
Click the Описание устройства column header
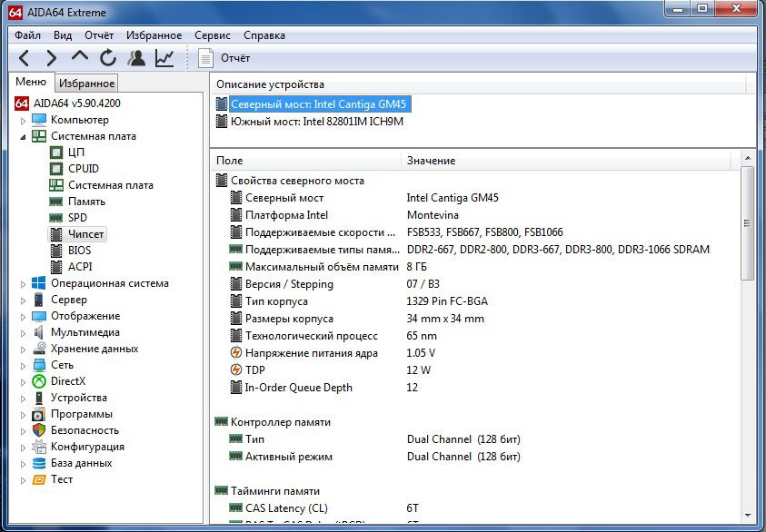tap(478, 84)
